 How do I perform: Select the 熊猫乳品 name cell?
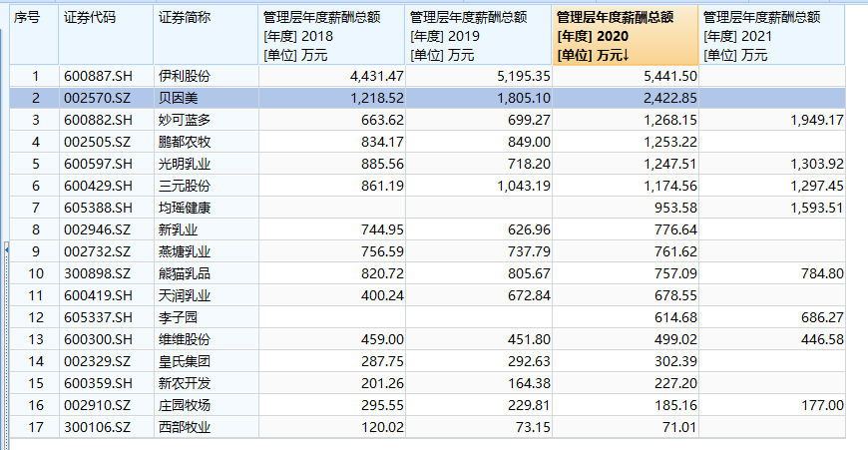[x=185, y=273]
